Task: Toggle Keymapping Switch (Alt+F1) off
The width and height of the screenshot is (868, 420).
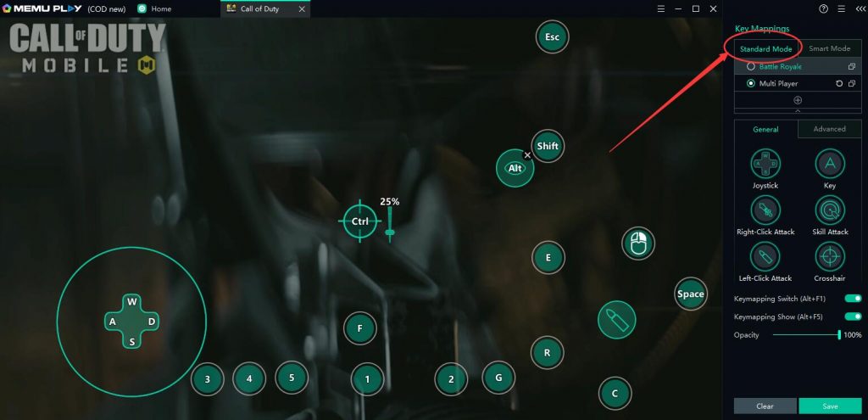Action: pyautogui.click(x=853, y=299)
